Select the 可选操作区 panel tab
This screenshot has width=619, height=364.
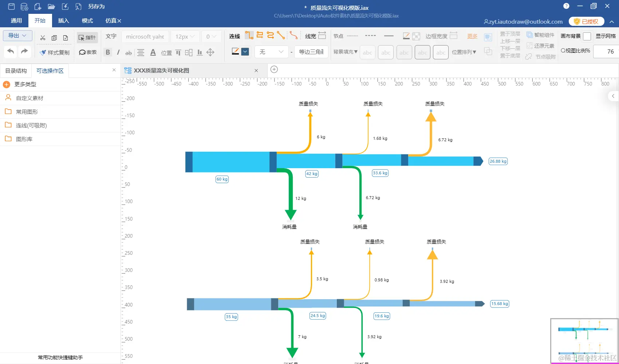[50, 71]
